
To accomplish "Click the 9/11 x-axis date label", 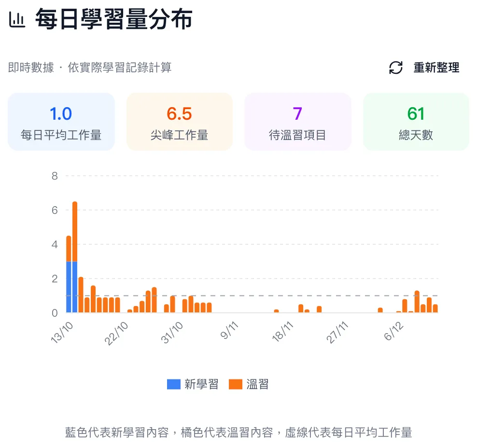I will (x=229, y=330).
